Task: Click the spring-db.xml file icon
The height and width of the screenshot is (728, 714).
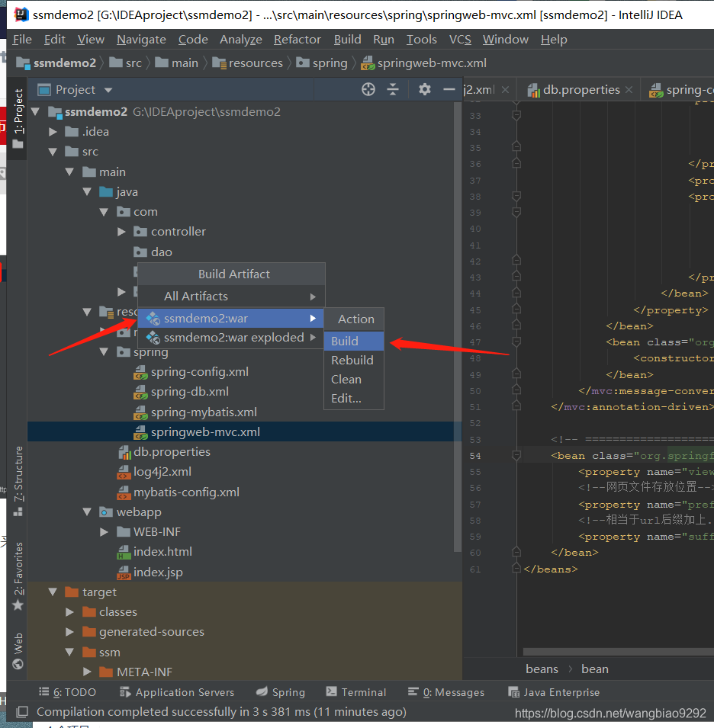Action: click(141, 392)
